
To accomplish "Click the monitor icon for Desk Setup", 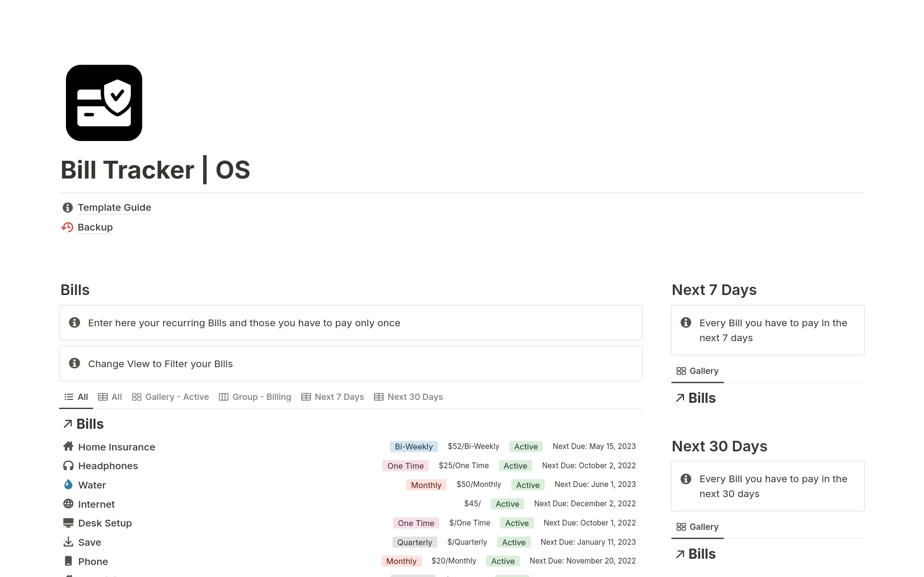I will pos(68,523).
